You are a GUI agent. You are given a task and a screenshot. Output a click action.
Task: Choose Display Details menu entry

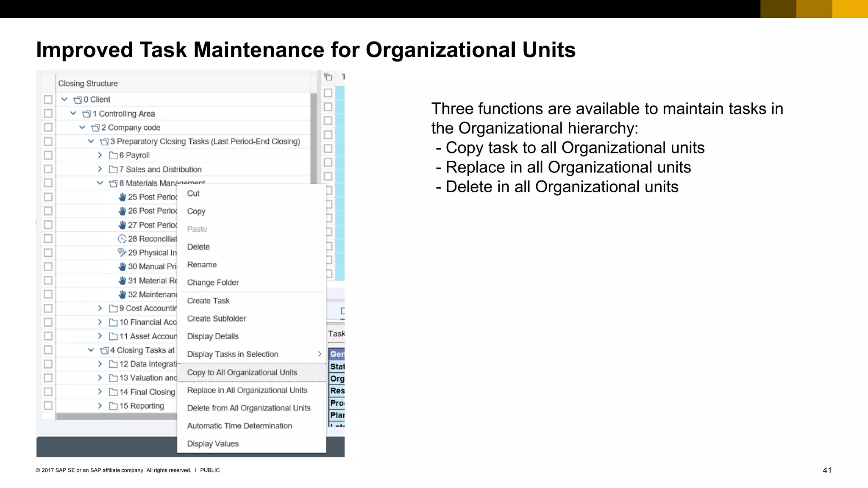tap(213, 336)
